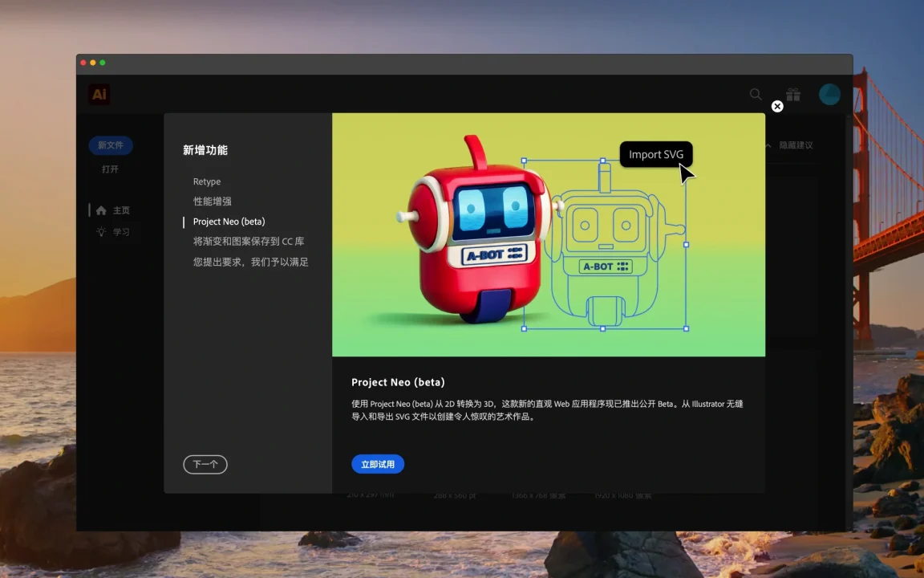Click the robot preview image
This screenshot has height=578, width=924.
tap(549, 234)
